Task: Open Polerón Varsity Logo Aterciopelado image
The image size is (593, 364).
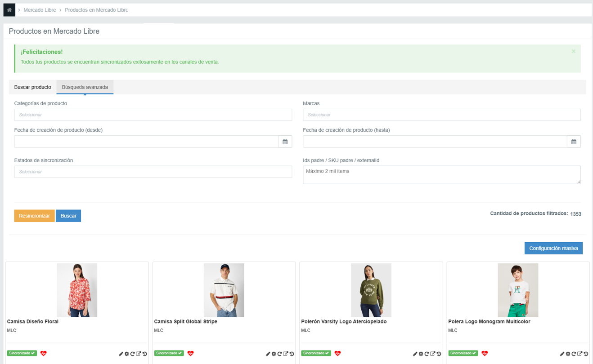Action: click(x=371, y=290)
